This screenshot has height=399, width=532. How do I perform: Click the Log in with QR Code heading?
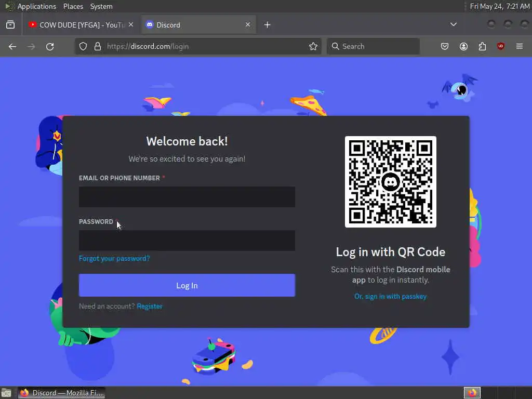(391, 252)
